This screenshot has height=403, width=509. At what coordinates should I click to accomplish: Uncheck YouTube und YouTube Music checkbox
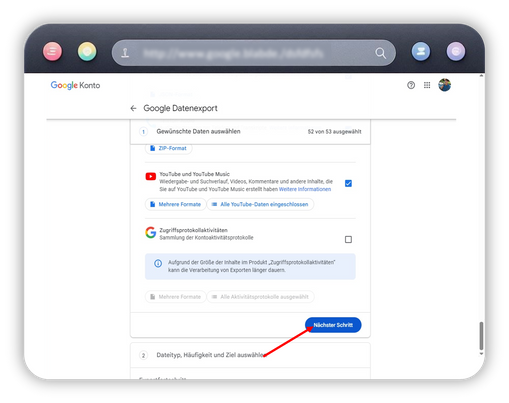(348, 183)
